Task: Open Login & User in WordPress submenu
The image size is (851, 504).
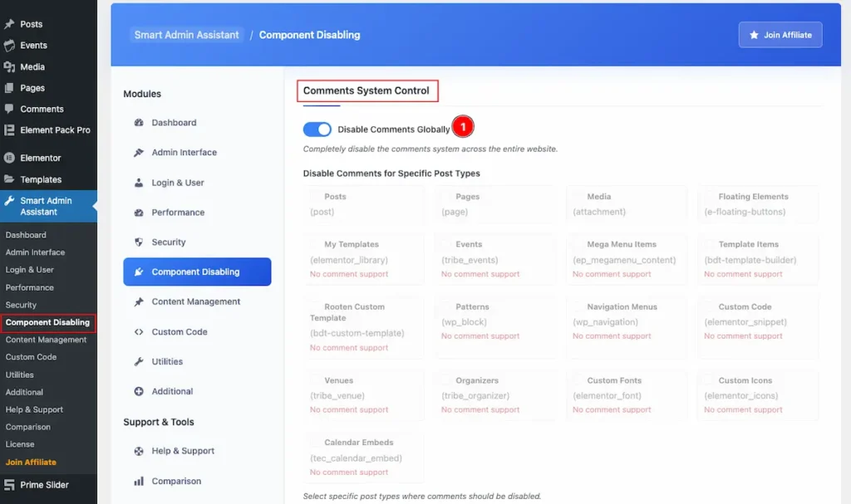Action: [x=30, y=270]
